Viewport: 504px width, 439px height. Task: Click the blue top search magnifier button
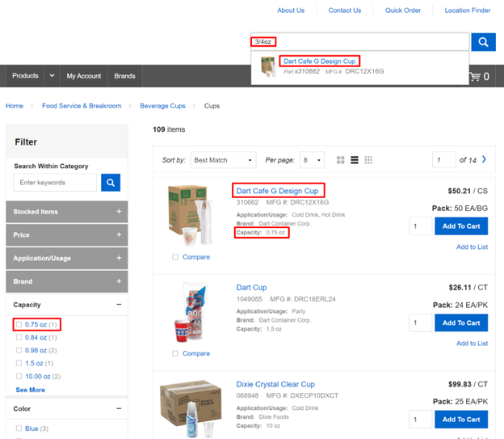pyautogui.click(x=483, y=42)
